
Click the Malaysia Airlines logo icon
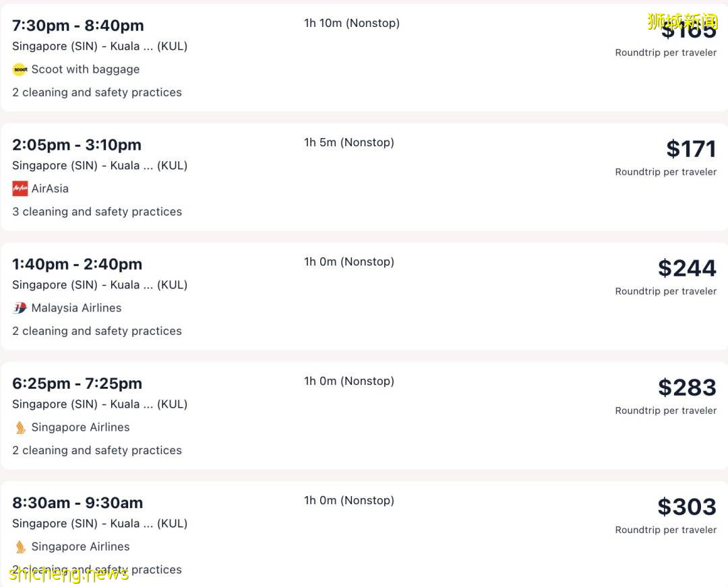pyautogui.click(x=20, y=308)
